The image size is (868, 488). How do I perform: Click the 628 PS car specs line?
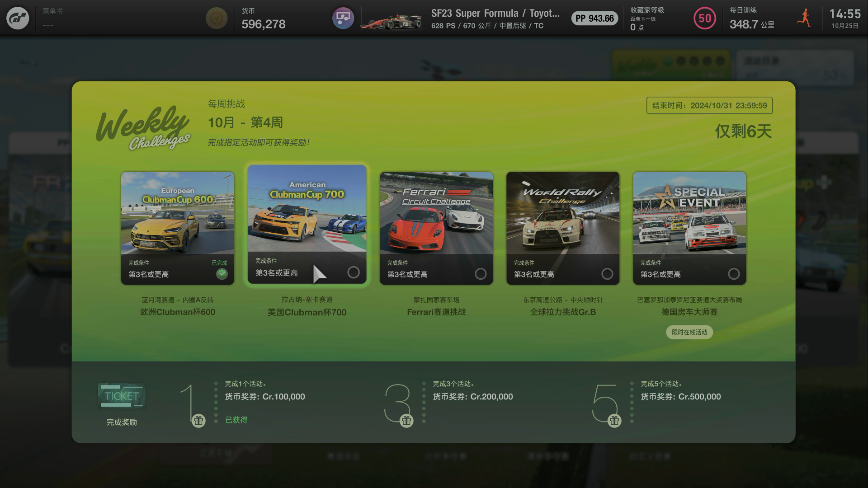[487, 26]
